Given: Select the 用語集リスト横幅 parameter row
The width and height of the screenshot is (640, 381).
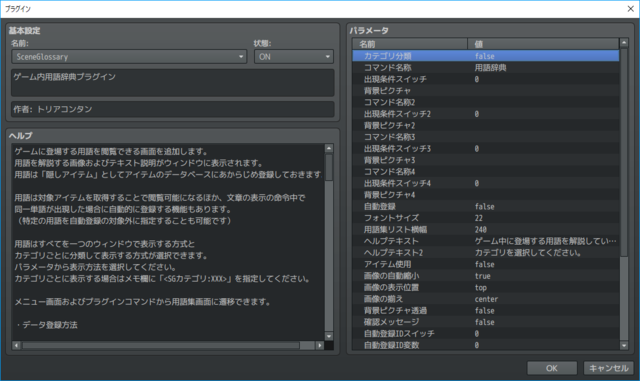Looking at the screenshot, I should [x=486, y=229].
